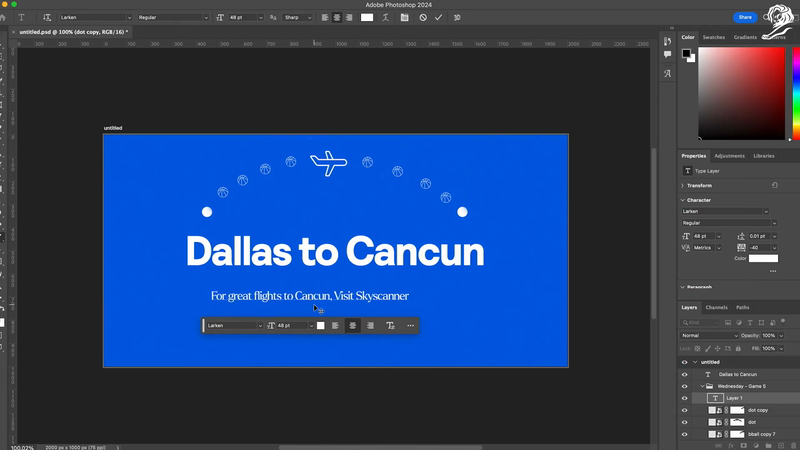Hide the Wednesday - Game 5 group
The image size is (800, 450).
pyautogui.click(x=685, y=386)
